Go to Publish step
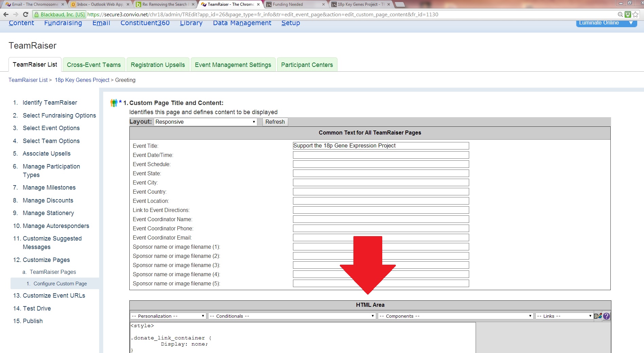Screen dimensions: 644x353 [33, 321]
